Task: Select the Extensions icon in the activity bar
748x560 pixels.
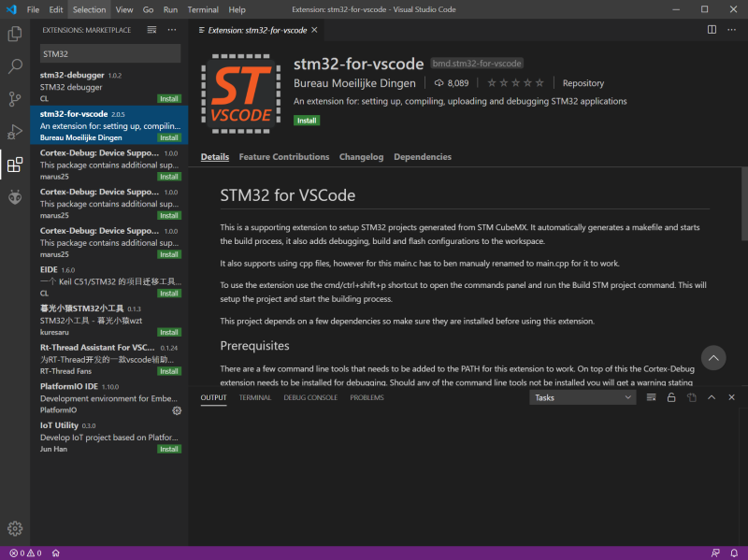Action: (x=14, y=165)
